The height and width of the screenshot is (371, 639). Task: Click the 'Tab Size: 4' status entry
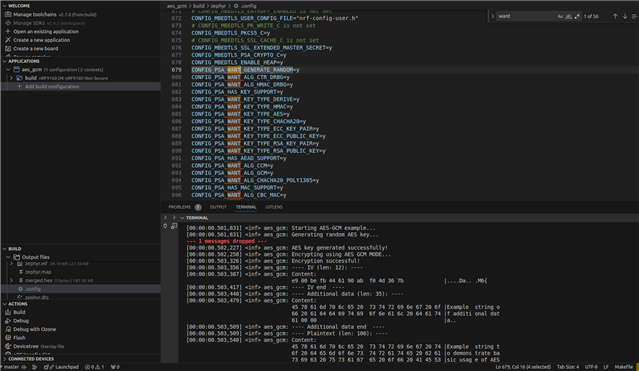coord(568,367)
